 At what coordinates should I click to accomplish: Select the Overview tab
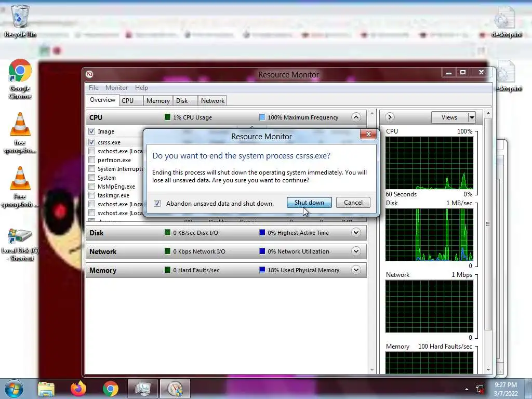pyautogui.click(x=102, y=100)
